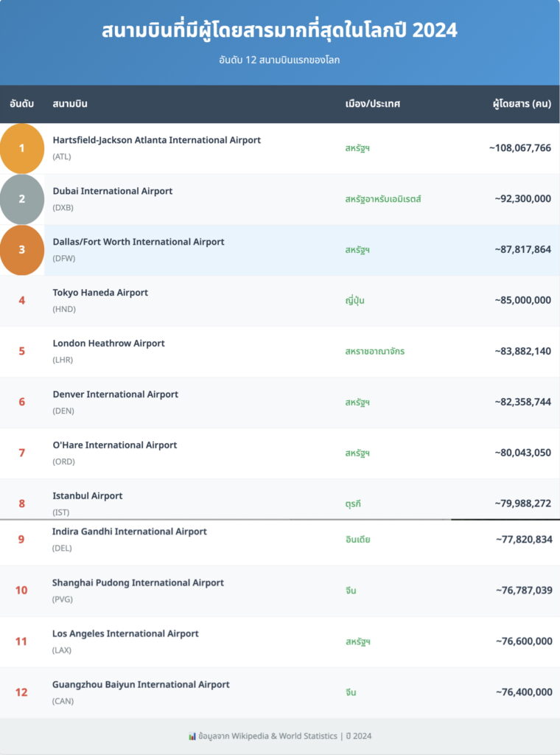Click the สหราชอาณาจักร country label
Screen dimensions: 560x755
[374, 352]
